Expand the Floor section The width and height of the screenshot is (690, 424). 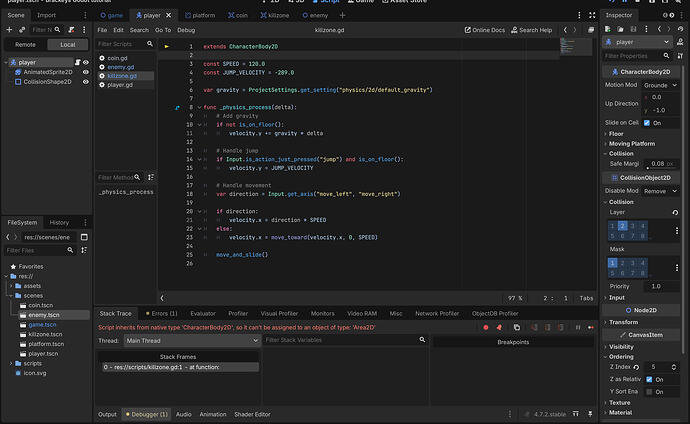pyautogui.click(x=614, y=134)
